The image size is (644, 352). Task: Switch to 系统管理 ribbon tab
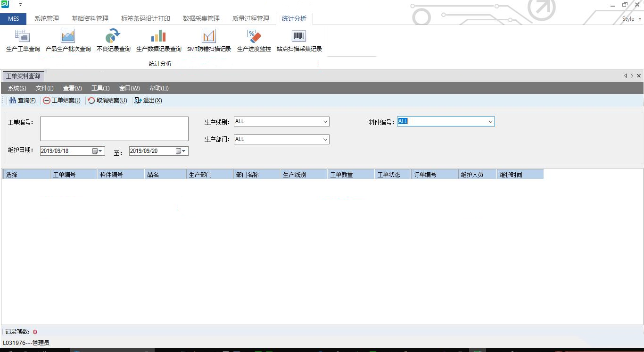point(47,18)
